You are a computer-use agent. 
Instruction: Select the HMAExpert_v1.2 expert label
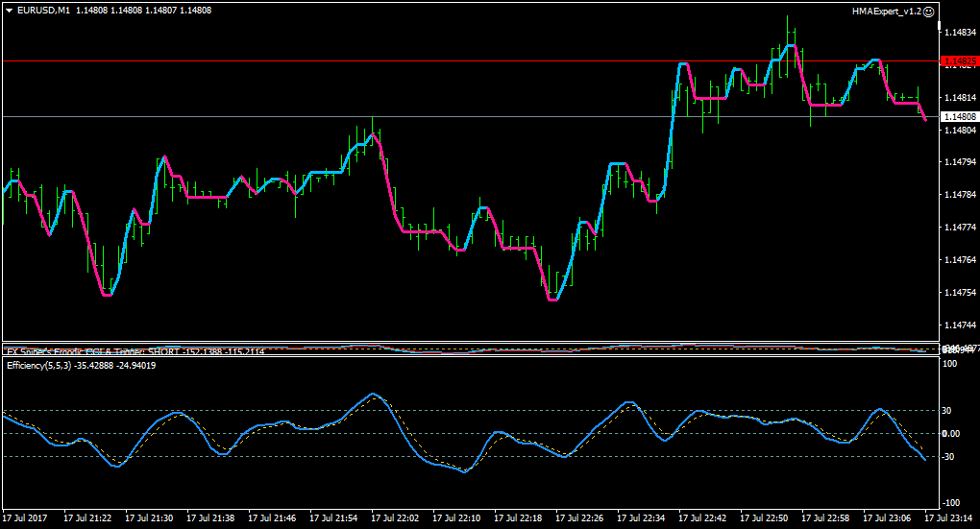click(x=886, y=12)
